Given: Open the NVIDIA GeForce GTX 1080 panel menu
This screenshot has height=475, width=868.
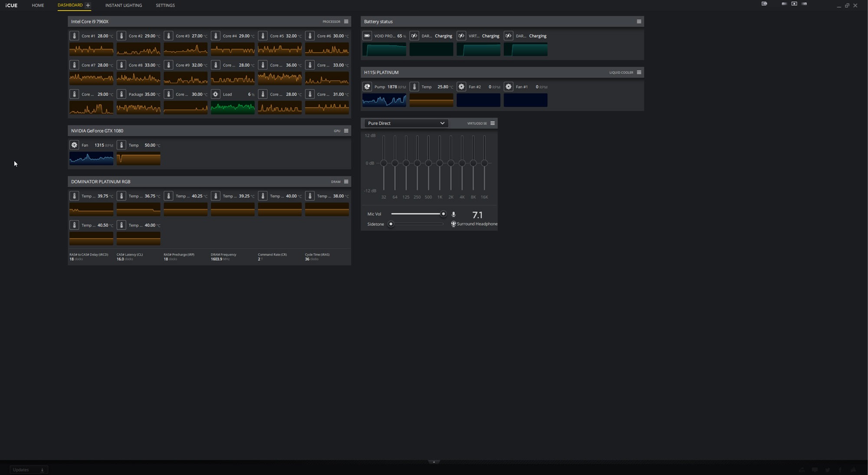Looking at the screenshot, I should [346, 131].
